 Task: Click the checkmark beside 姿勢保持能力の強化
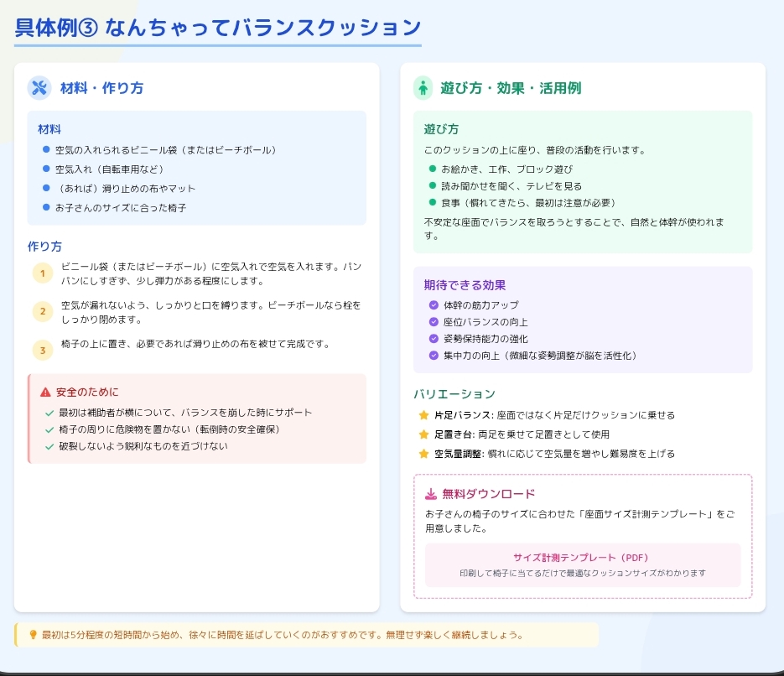click(x=434, y=339)
